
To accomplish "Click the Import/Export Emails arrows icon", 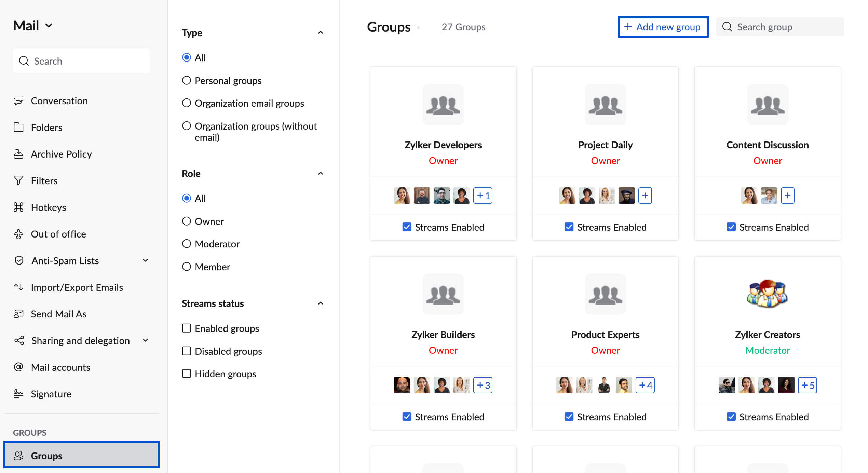I will [18, 287].
